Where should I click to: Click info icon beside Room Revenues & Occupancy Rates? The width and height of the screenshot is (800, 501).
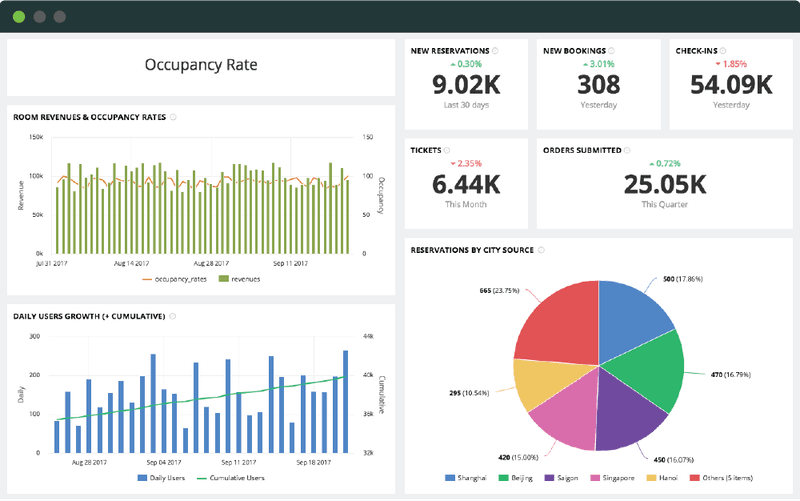[x=174, y=117]
